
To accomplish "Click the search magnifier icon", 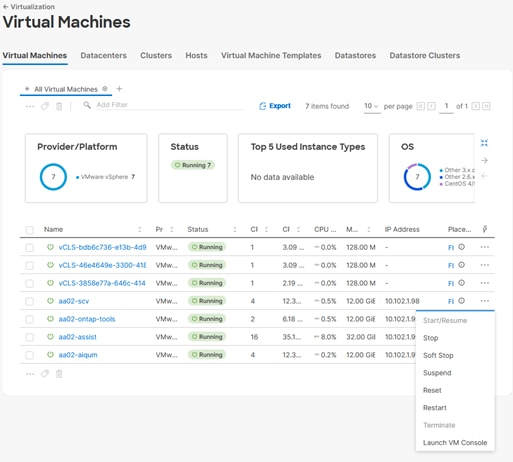I will (87, 105).
